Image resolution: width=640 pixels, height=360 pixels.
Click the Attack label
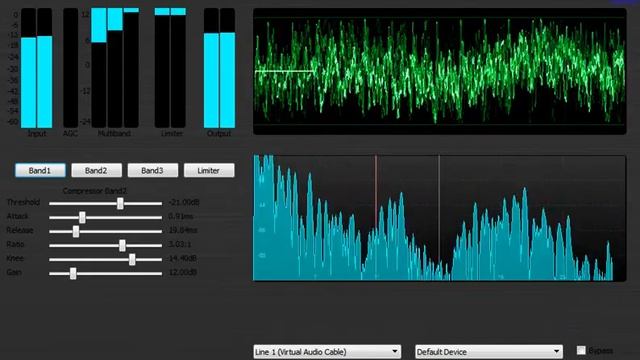click(x=18, y=216)
